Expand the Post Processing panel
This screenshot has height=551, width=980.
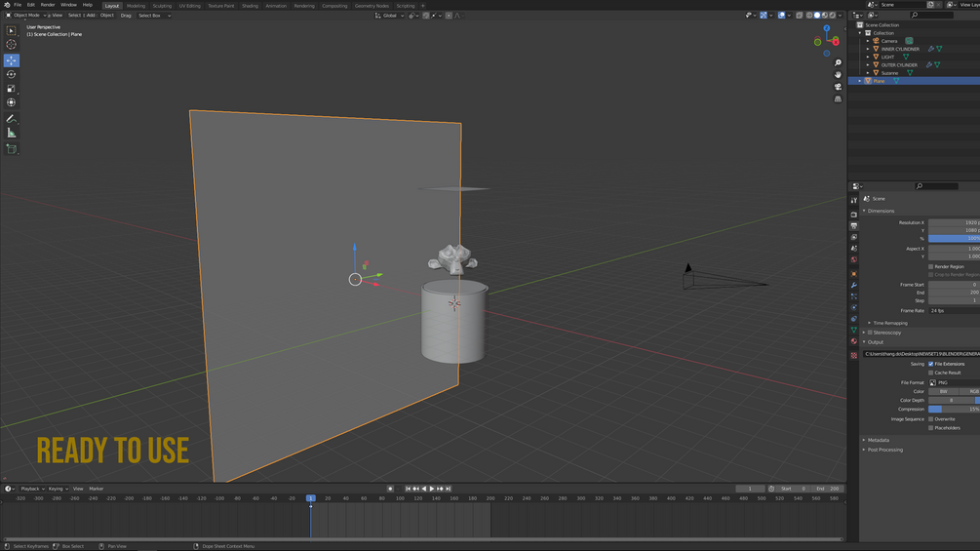pyautogui.click(x=885, y=450)
